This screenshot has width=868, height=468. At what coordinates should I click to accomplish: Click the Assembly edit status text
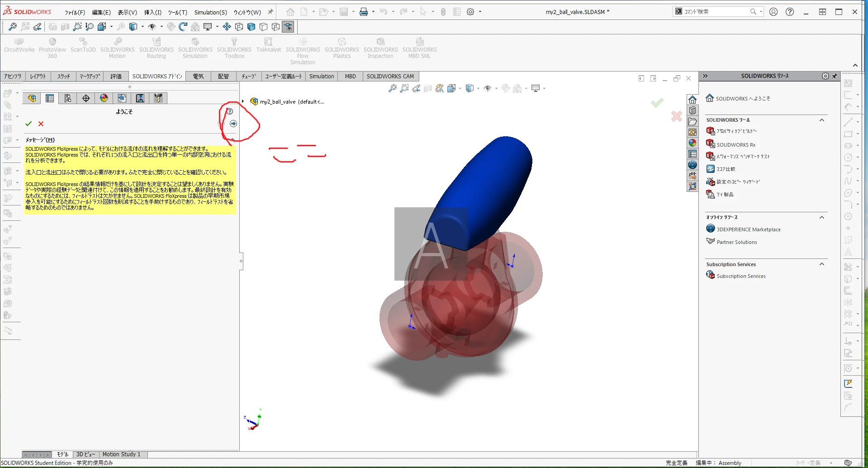pyautogui.click(x=730, y=463)
